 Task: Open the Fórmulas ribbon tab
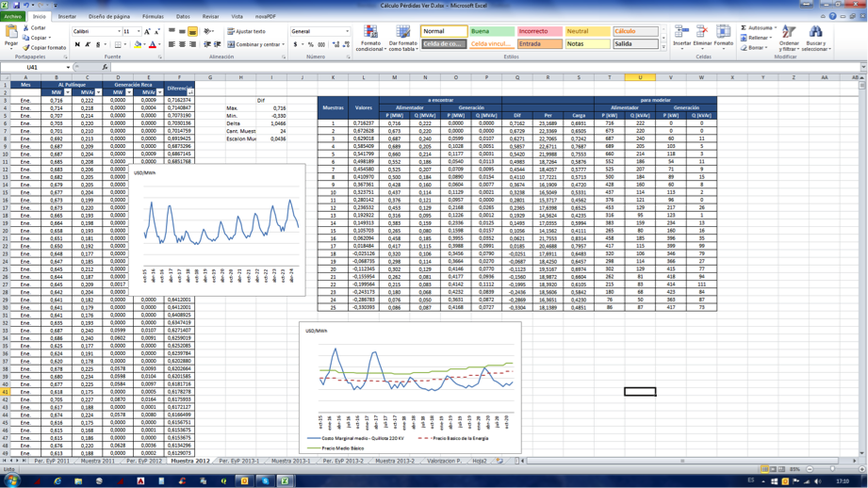pos(153,16)
